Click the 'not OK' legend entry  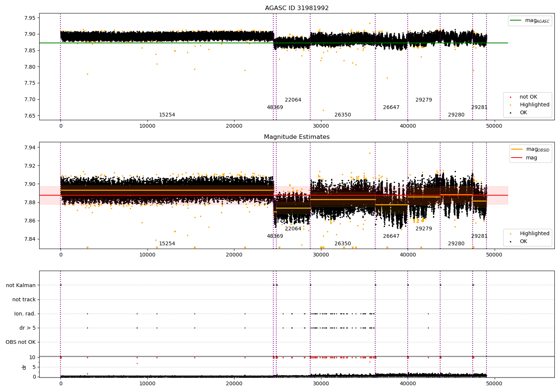(x=528, y=97)
